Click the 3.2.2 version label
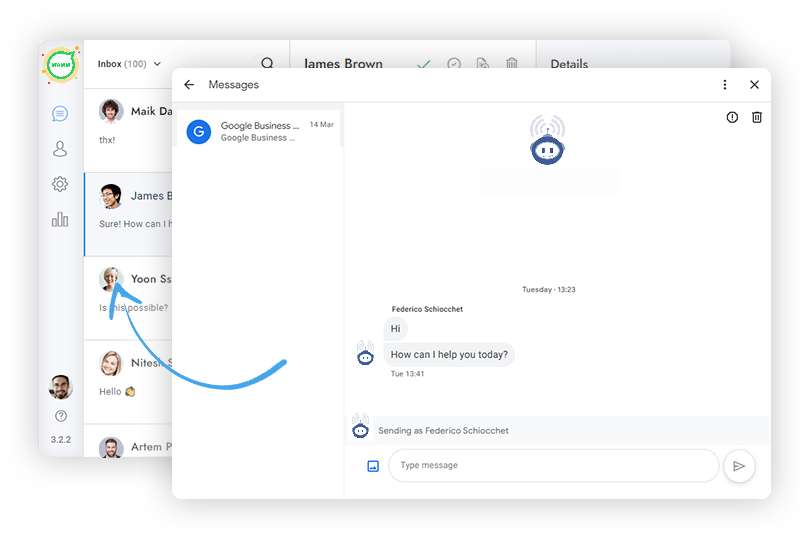The height and width of the screenshot is (535, 809). point(61,440)
